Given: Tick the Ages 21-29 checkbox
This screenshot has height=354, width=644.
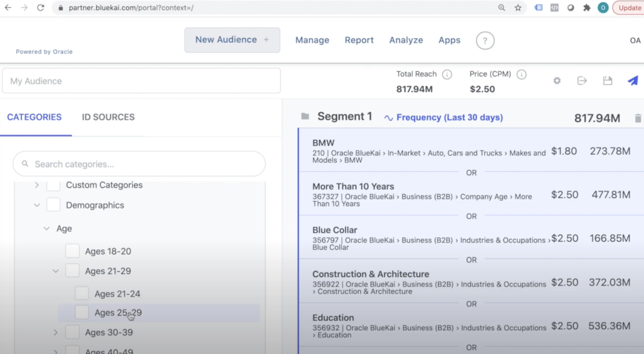Looking at the screenshot, I should click(x=72, y=270).
